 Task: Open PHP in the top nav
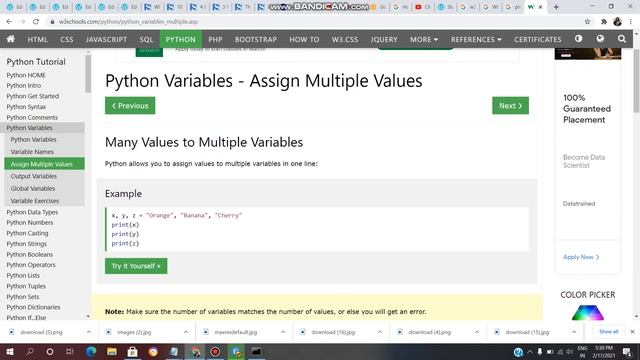(x=215, y=39)
